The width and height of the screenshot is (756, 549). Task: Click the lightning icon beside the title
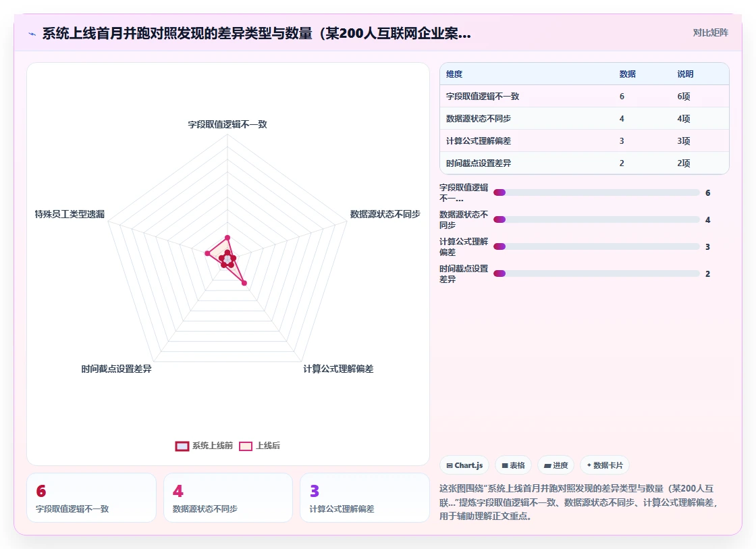pos(32,34)
